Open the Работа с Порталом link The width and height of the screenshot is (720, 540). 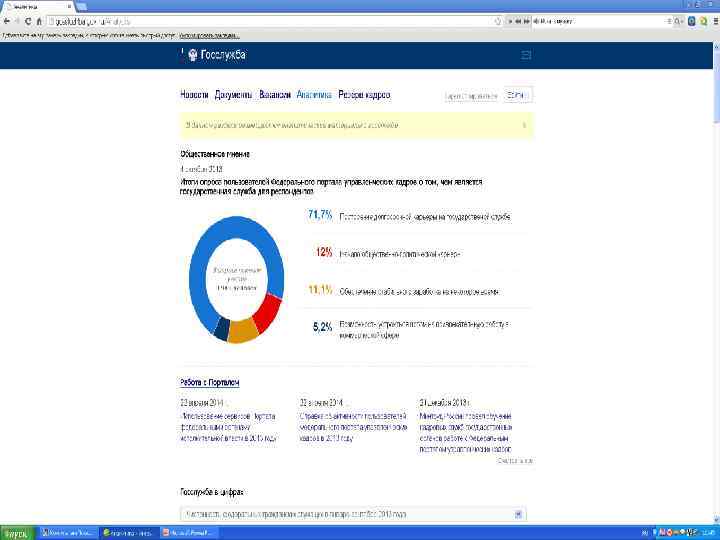(x=210, y=382)
